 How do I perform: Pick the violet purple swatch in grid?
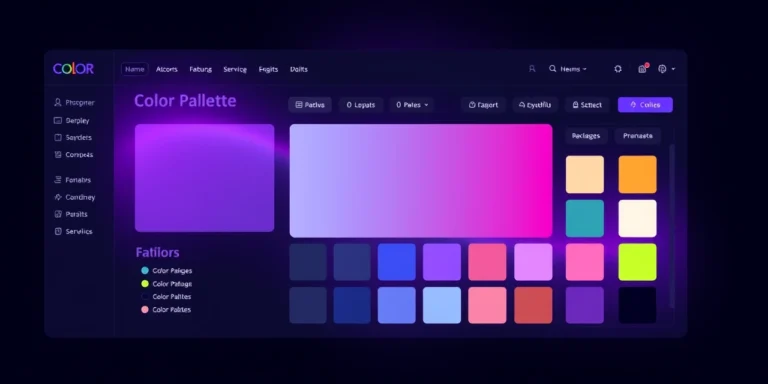click(x=442, y=262)
